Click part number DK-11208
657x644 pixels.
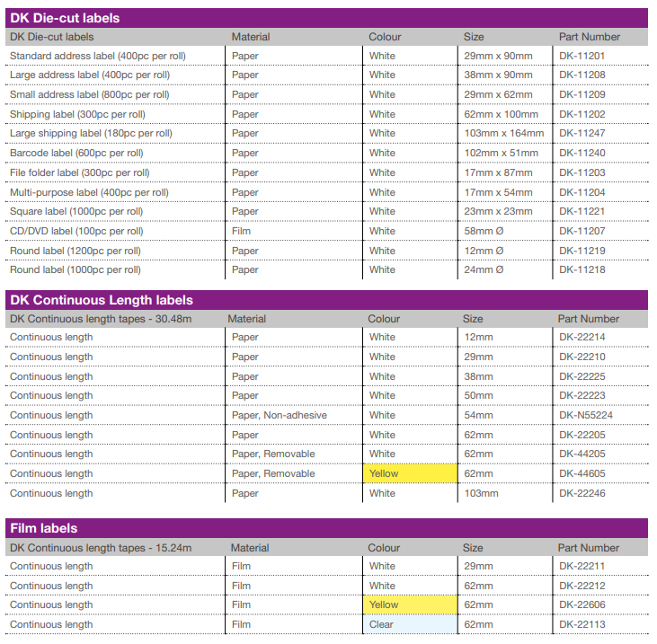coord(582,75)
